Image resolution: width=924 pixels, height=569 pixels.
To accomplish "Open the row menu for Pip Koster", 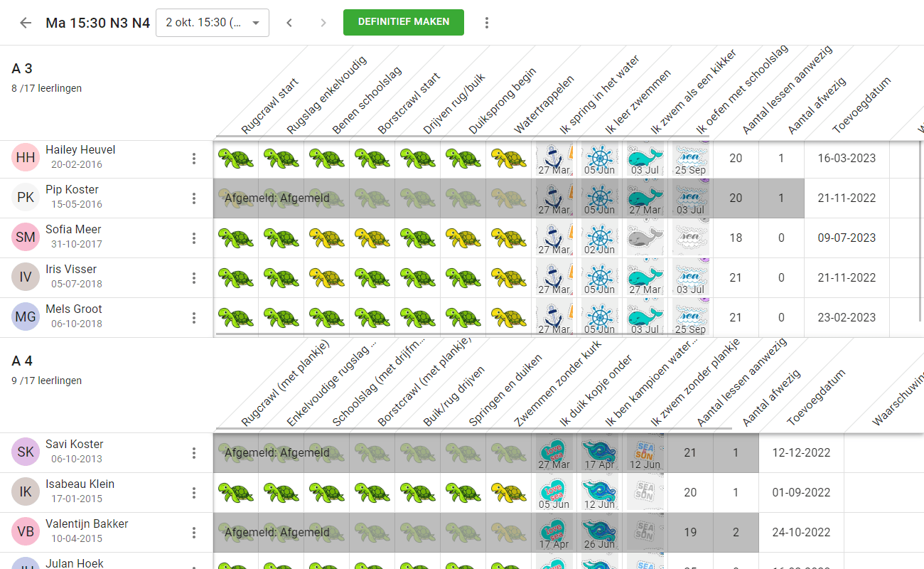I will coord(194,198).
